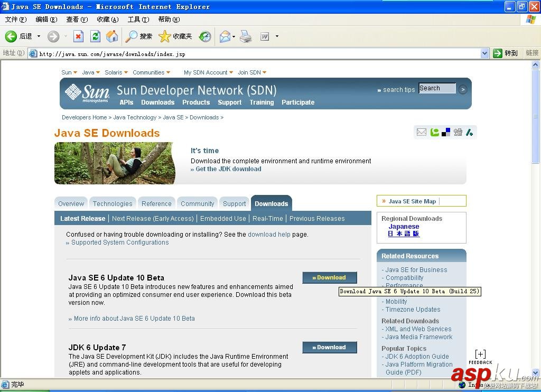This screenshot has width=541, height=392.
Task: Click the APIs navigation item
Action: point(126,102)
